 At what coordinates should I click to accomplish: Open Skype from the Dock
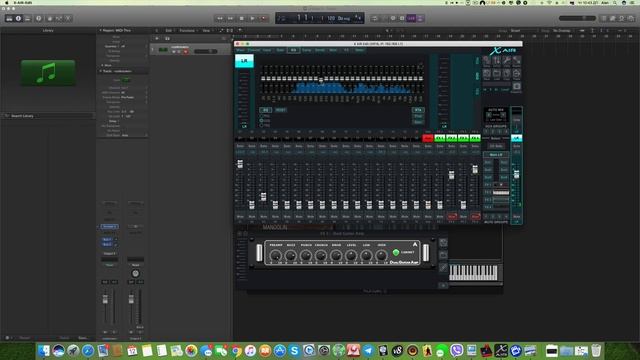[x=294, y=350]
